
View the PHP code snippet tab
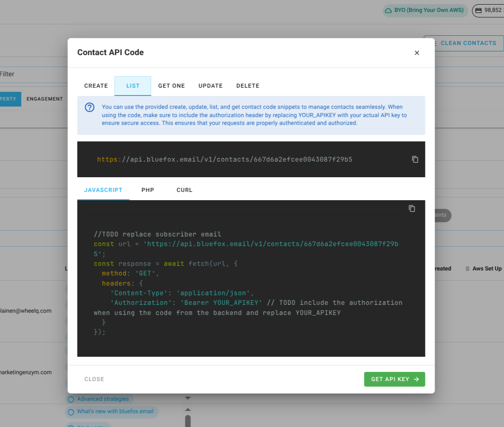click(147, 190)
